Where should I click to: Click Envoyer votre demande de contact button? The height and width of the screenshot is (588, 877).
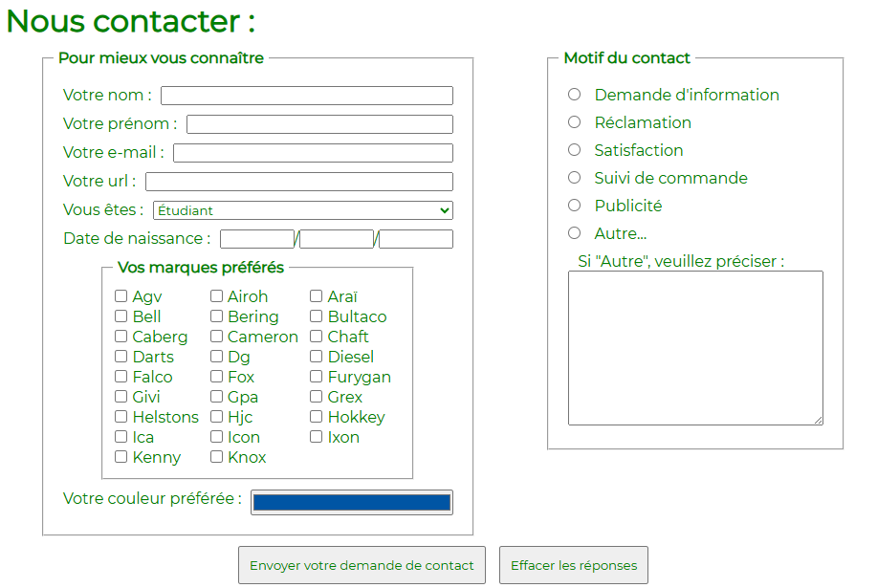click(x=362, y=565)
